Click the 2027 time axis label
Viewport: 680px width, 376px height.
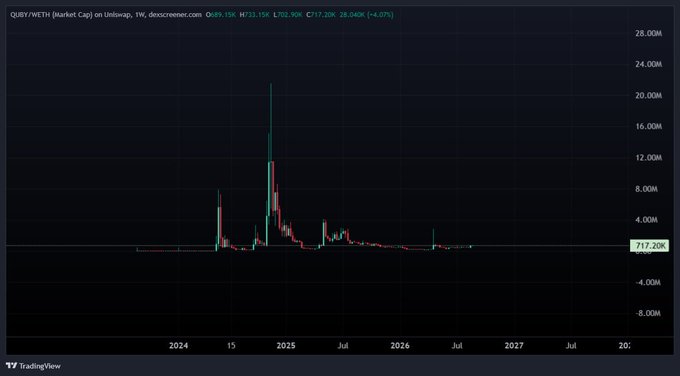click(x=514, y=346)
